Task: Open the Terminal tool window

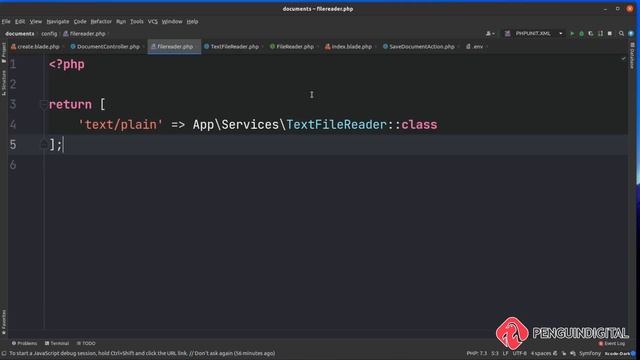Action: pyautogui.click(x=57, y=343)
